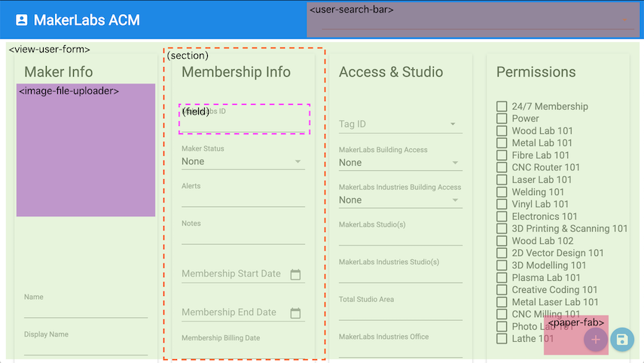Focus the MakerLabs Industries Office field

[401, 346]
